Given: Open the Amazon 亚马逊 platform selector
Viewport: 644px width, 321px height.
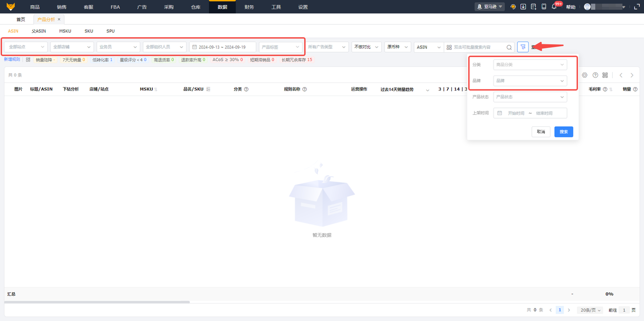Looking at the screenshot, I should point(490,7).
